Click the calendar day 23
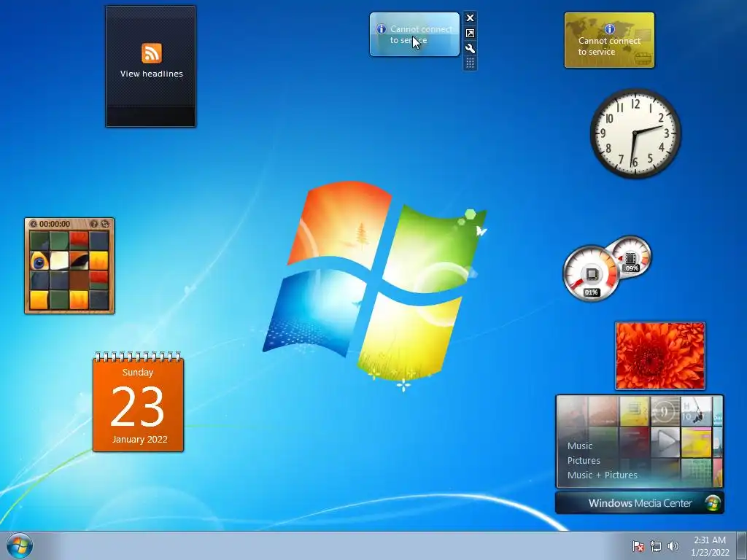Viewport: 747px width, 560px height. tap(138, 406)
